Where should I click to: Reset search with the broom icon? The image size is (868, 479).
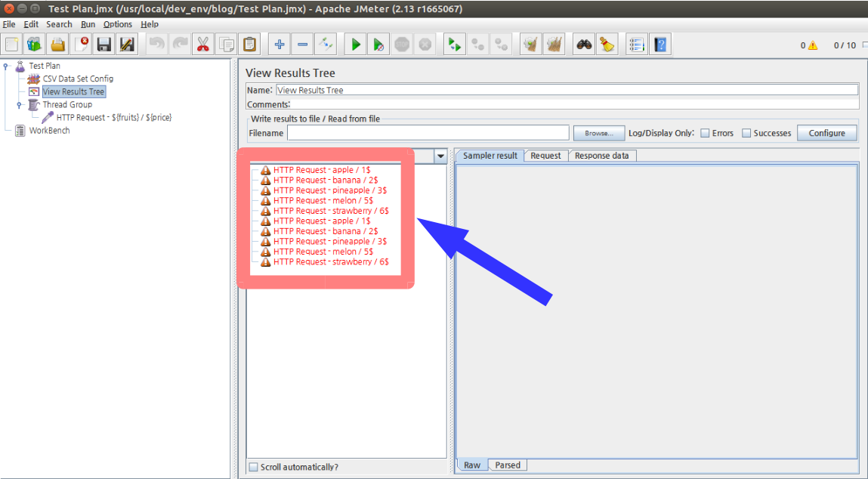607,45
